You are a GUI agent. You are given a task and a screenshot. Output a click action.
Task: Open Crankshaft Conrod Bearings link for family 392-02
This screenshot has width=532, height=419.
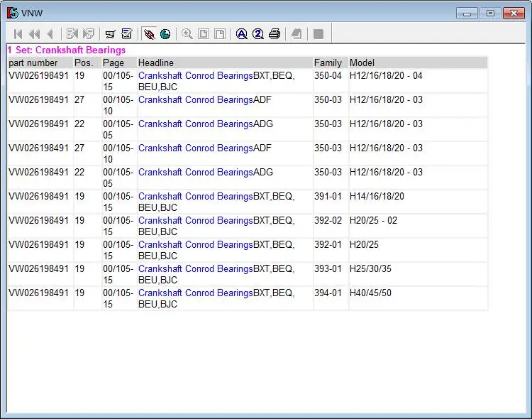point(196,220)
